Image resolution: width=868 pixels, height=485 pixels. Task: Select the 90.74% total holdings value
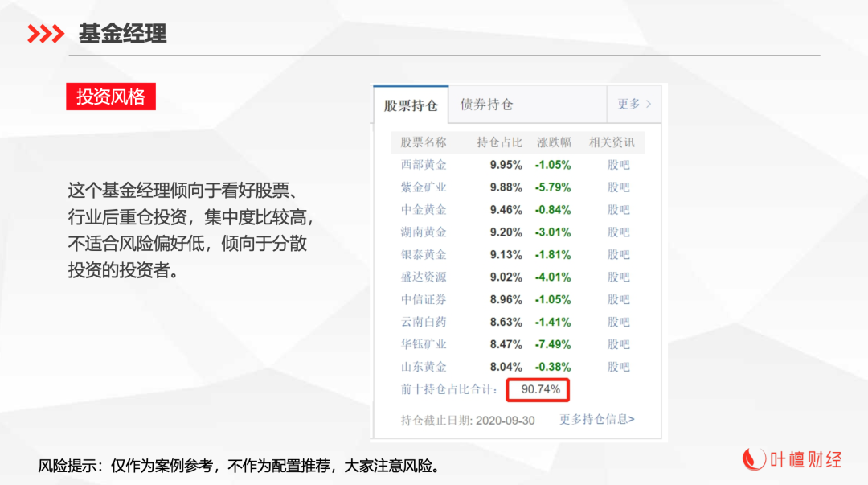coord(540,389)
